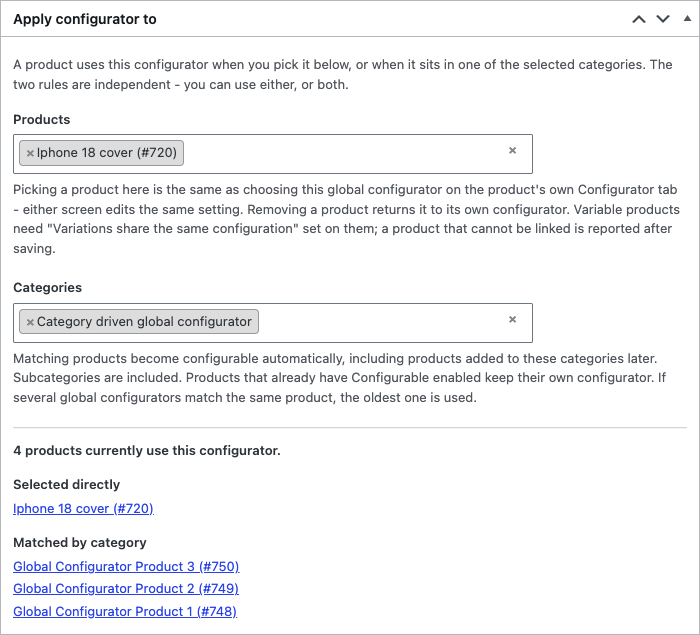Click inside the Categories select field
Screen dimensions: 700x635
coord(273,323)
